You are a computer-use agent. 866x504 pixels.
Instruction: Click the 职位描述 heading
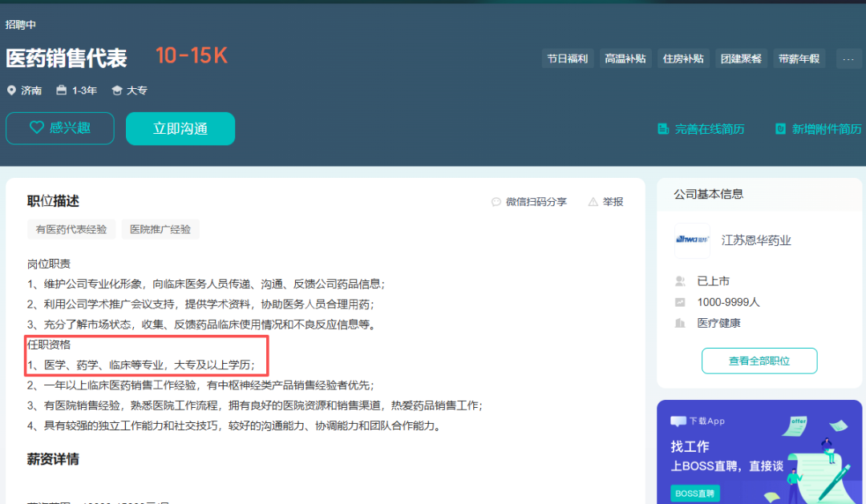pos(53,201)
